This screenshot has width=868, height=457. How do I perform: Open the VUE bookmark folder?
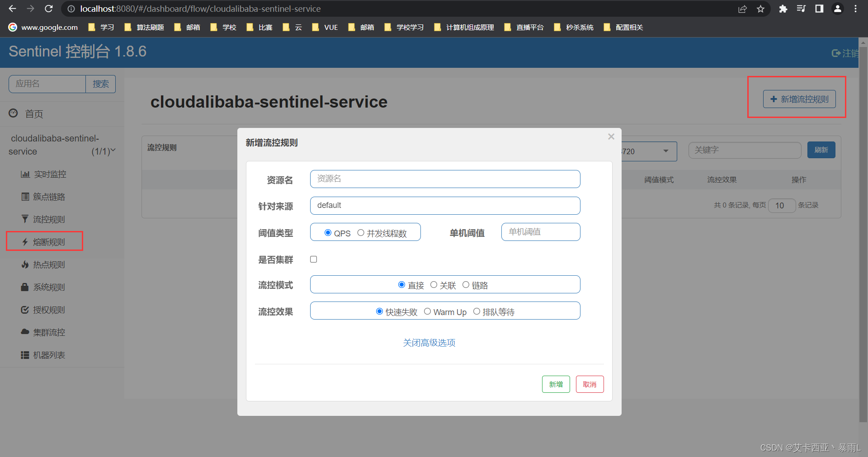point(325,28)
